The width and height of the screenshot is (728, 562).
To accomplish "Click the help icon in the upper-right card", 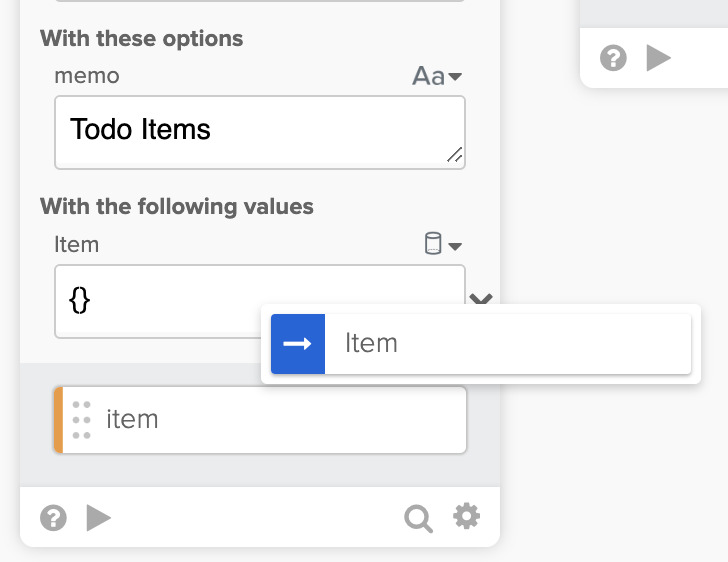I will tap(613, 58).
